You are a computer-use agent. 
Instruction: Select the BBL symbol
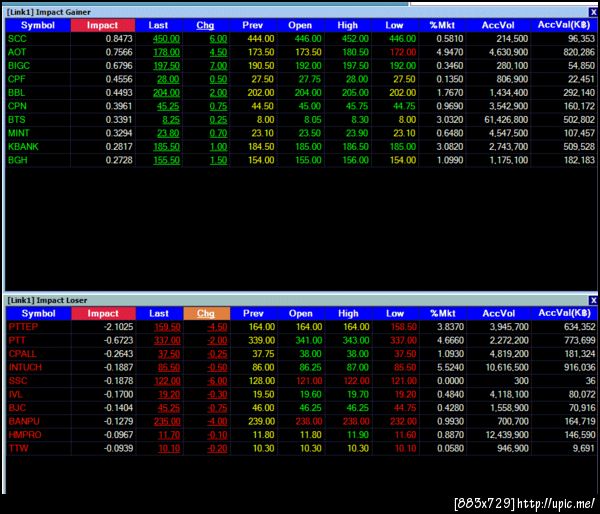(16, 93)
